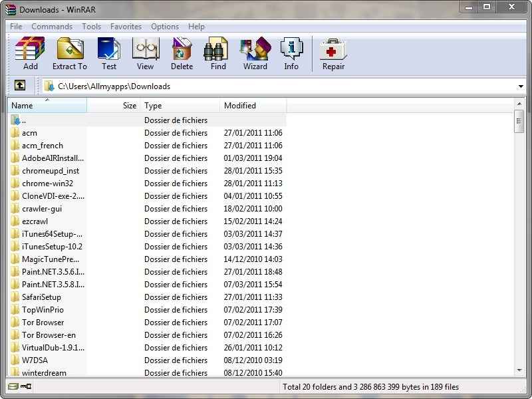Screen dimensions: 532x399
Task: Click the folder icon for chrome-win32
Action: pos(15,184)
